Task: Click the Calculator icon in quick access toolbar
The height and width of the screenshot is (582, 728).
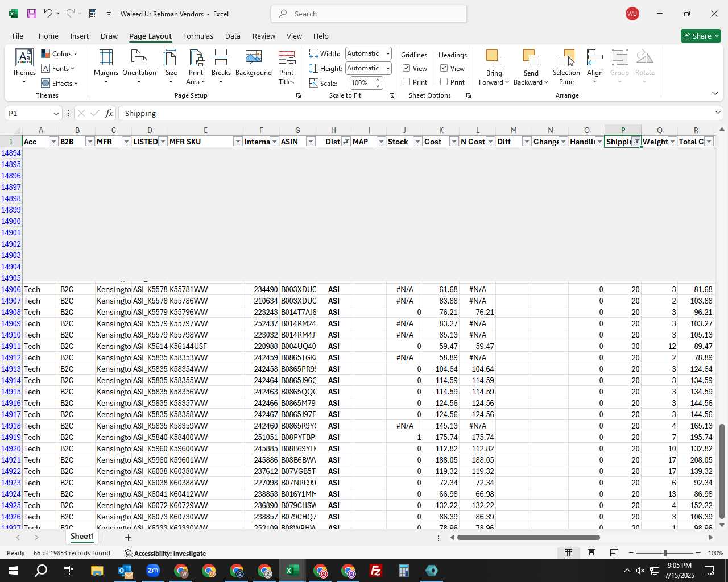Action: click(93, 14)
